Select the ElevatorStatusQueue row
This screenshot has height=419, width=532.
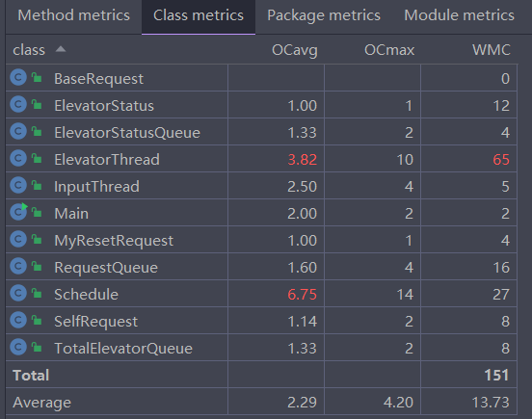tap(261, 132)
